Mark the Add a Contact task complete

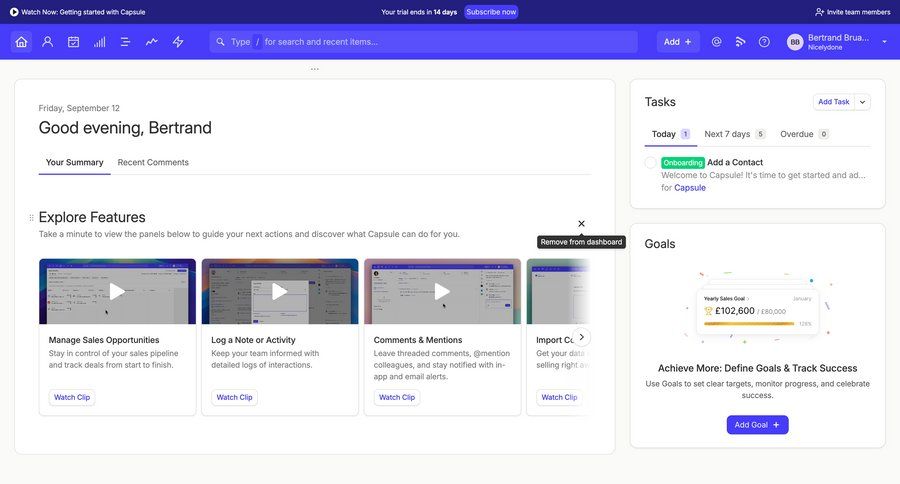tap(651, 162)
